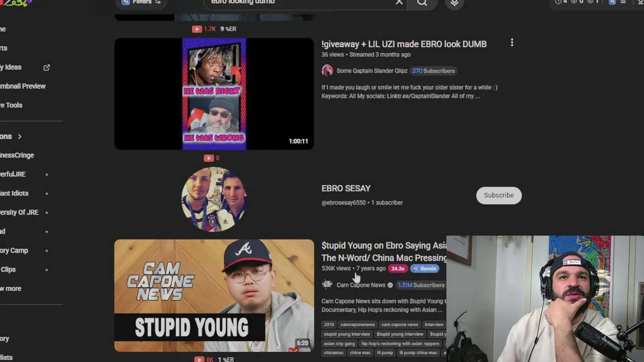
Task: Click the 'lil pump china mac' tag chip
Action: tap(418, 353)
